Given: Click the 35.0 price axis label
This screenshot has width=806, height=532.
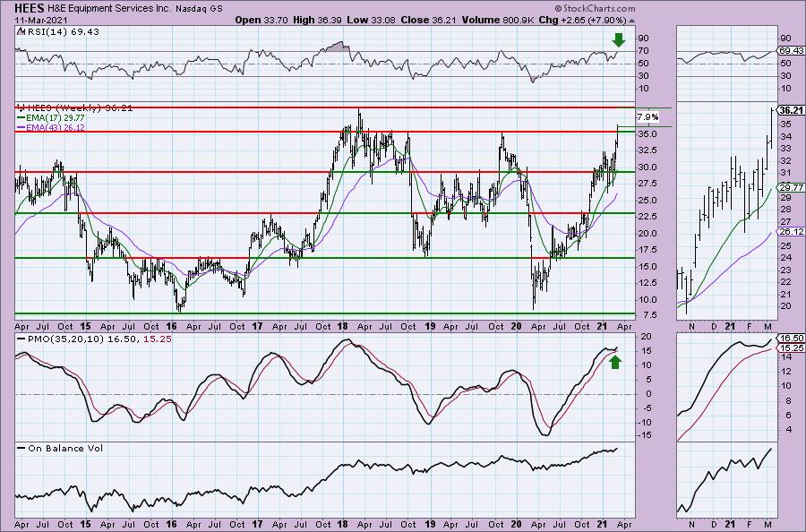Looking at the screenshot, I should coord(647,134).
